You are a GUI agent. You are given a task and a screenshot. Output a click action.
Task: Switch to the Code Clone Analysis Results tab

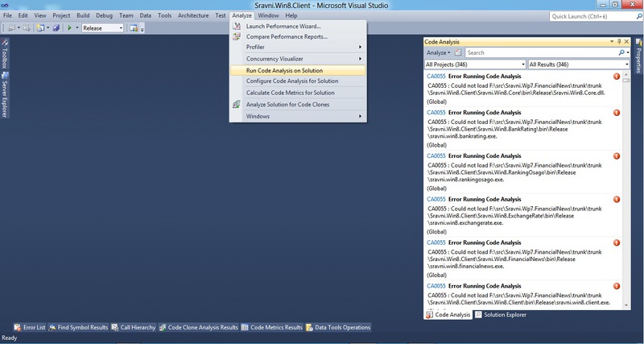pyautogui.click(x=199, y=328)
